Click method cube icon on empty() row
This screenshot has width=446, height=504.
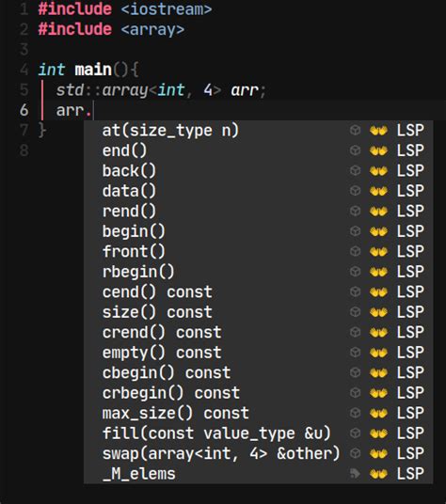355,353
